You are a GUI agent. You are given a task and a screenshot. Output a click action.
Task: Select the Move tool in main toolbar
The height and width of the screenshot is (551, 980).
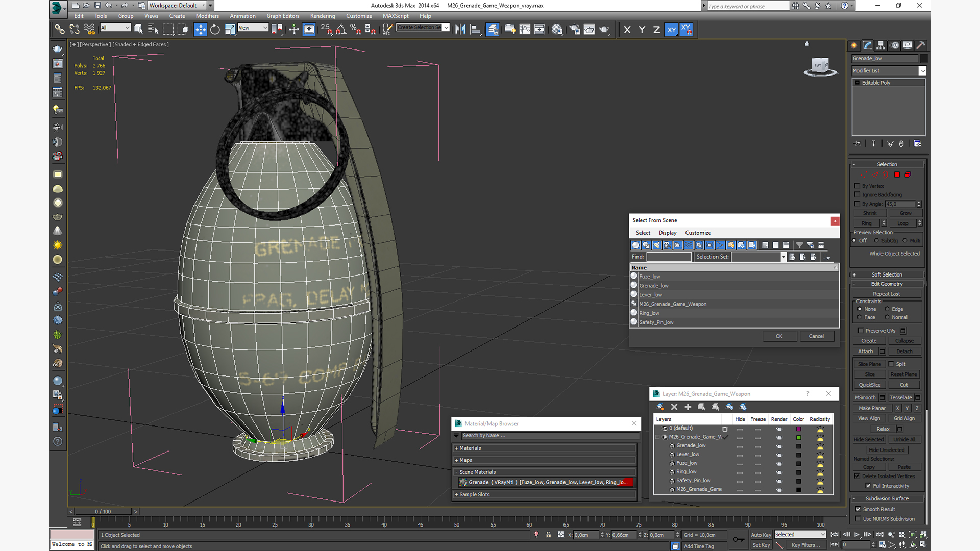tap(200, 30)
